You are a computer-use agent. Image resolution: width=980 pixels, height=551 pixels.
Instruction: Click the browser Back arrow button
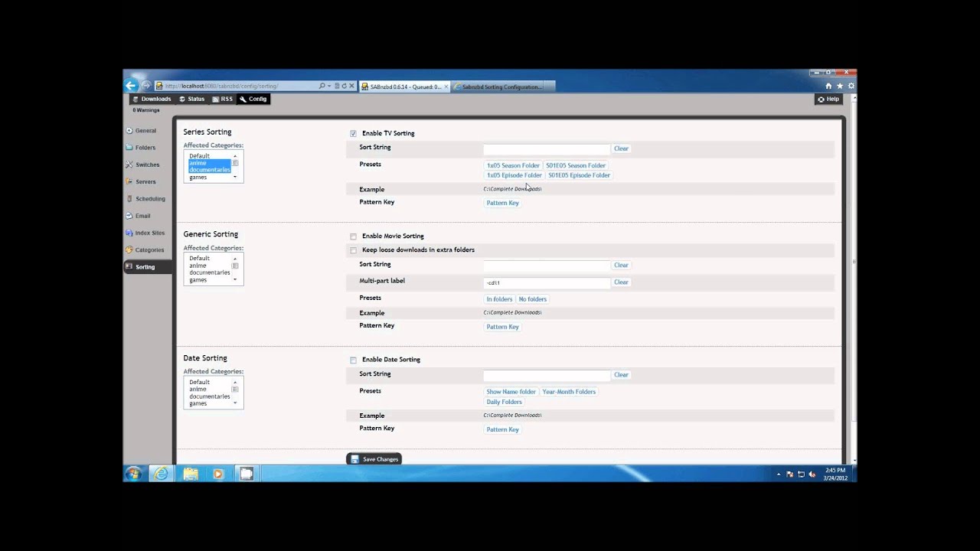pos(131,86)
